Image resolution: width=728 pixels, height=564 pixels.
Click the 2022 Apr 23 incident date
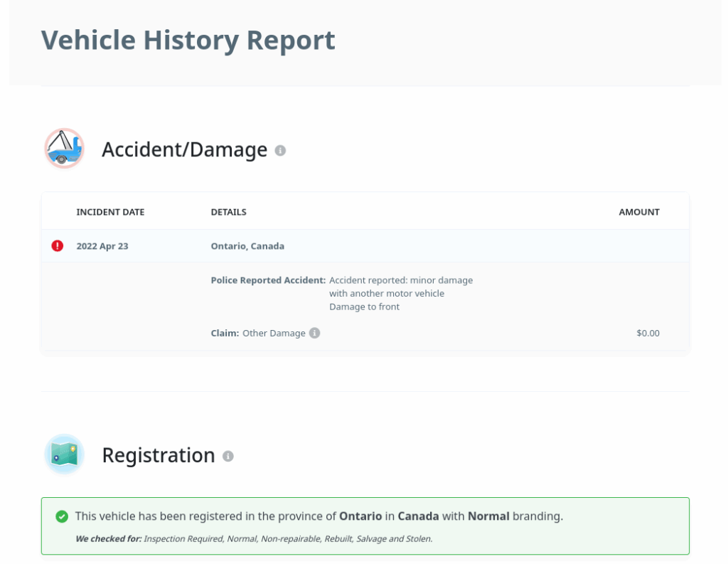coord(102,246)
